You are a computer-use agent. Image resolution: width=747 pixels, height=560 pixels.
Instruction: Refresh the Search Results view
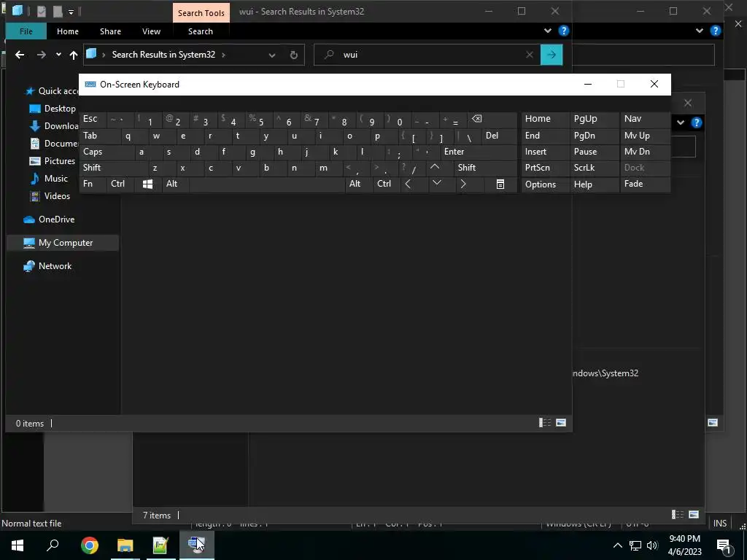click(294, 55)
